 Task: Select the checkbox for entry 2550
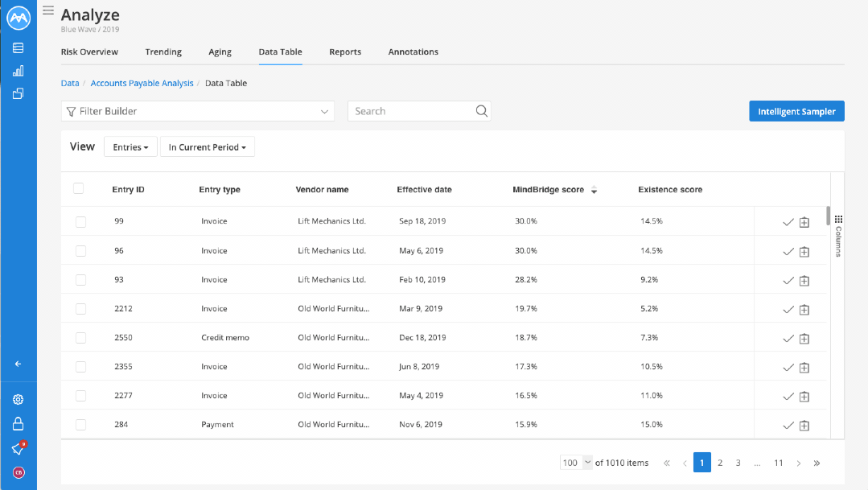pos(80,338)
